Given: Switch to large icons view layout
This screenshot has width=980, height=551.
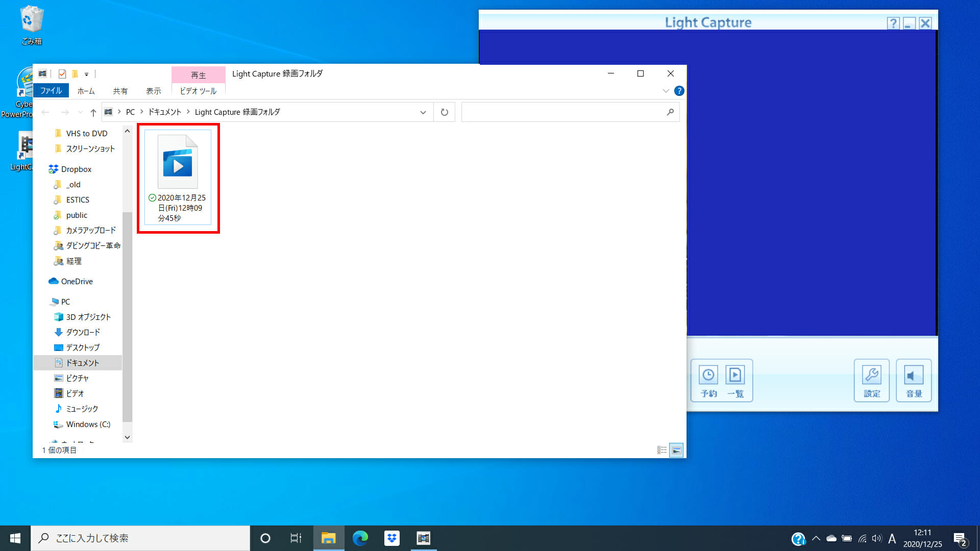Looking at the screenshot, I should click(676, 450).
